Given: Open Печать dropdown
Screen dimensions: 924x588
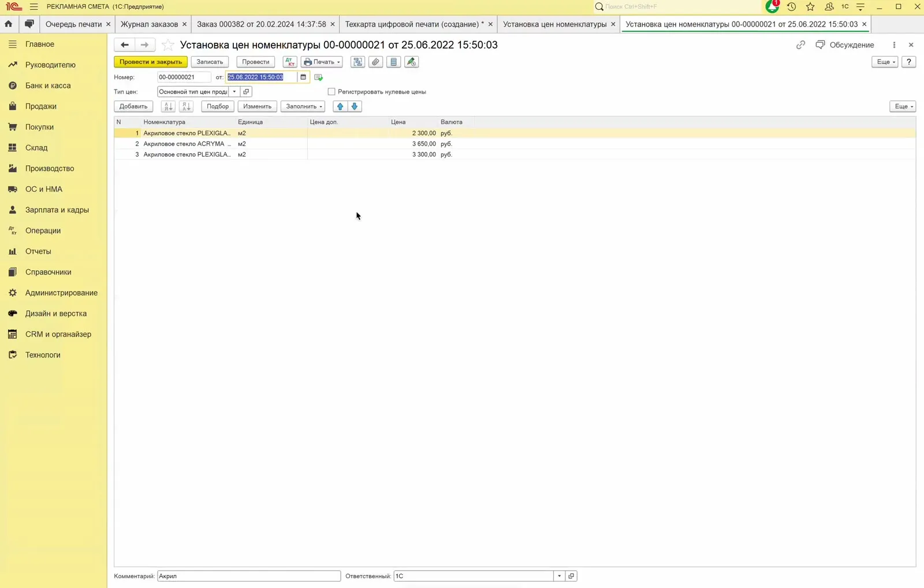Looking at the screenshot, I should [322, 62].
